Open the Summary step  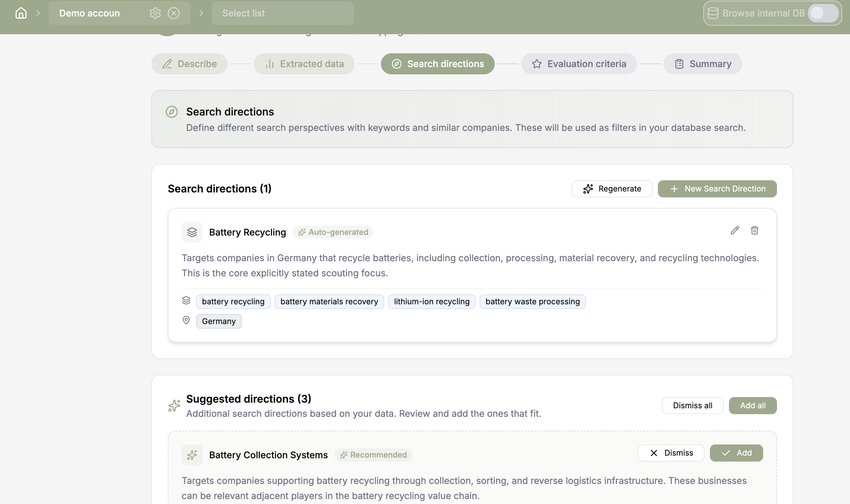pos(702,64)
